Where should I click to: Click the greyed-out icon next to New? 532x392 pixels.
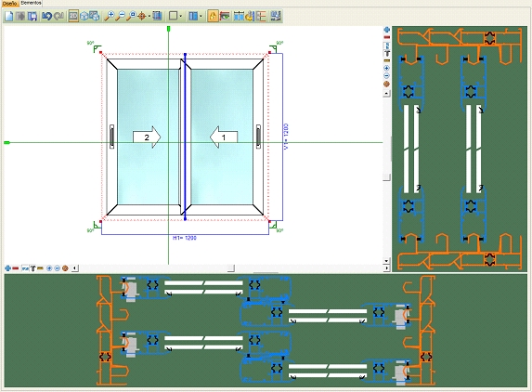coord(20,16)
